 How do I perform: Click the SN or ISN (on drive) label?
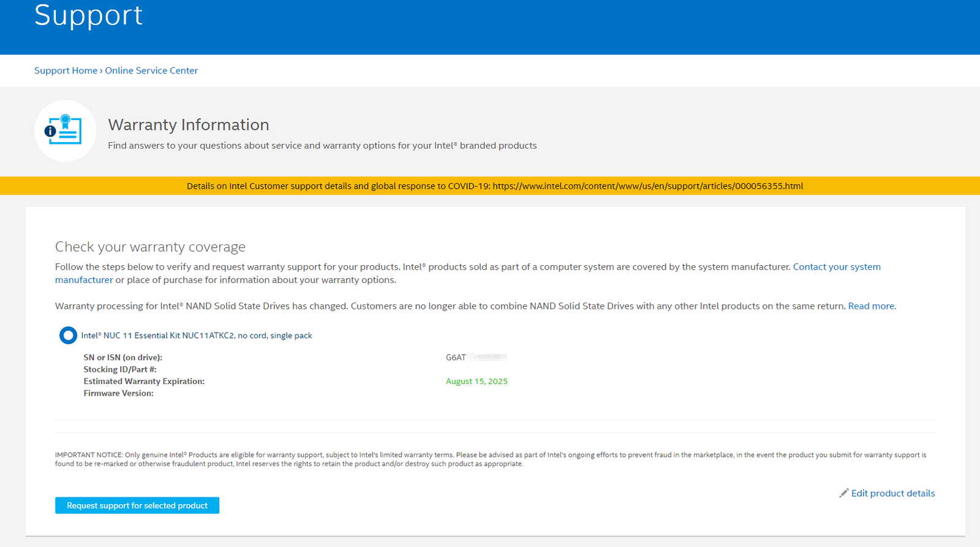[x=123, y=357]
